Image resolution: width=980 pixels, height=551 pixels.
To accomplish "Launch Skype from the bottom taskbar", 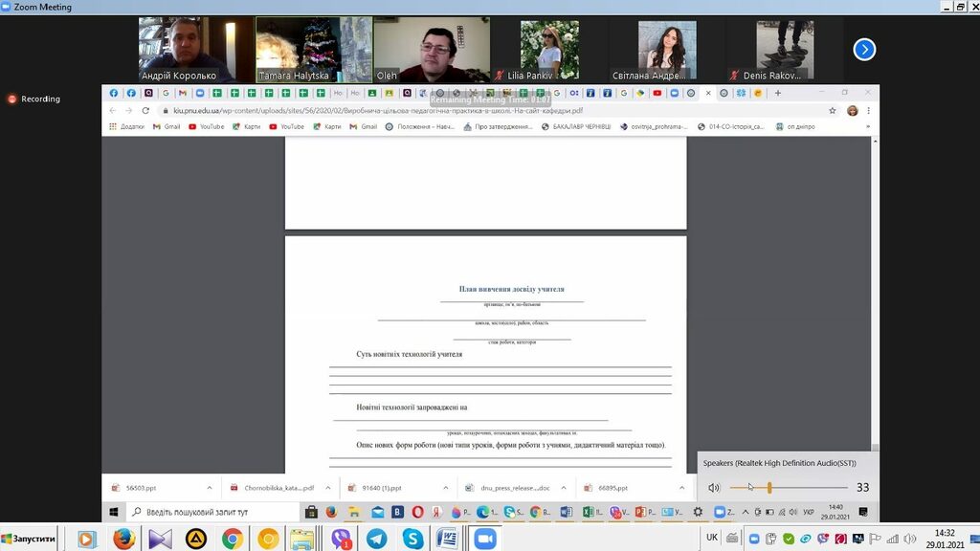I will tap(412, 539).
